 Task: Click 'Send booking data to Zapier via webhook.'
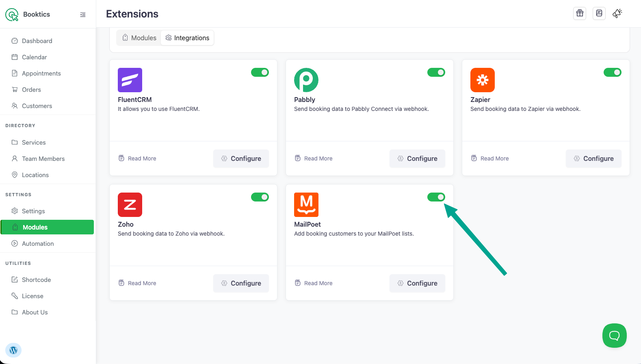point(525,109)
